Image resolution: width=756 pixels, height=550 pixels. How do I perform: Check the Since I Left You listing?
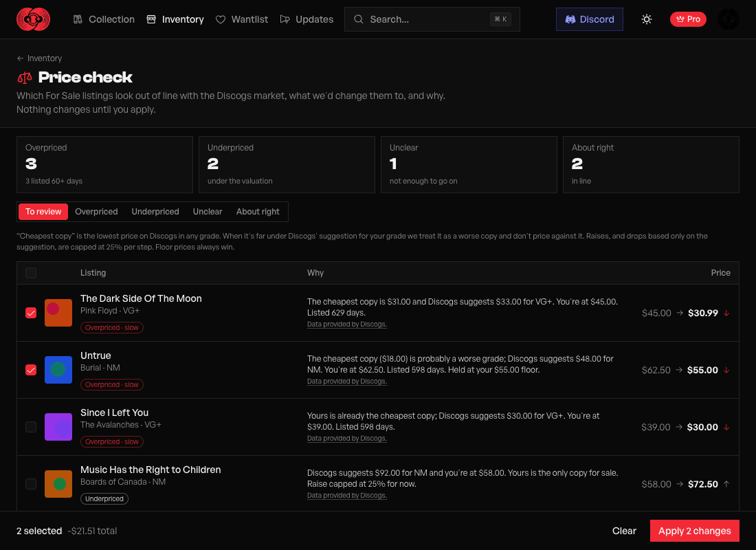pyautogui.click(x=31, y=427)
